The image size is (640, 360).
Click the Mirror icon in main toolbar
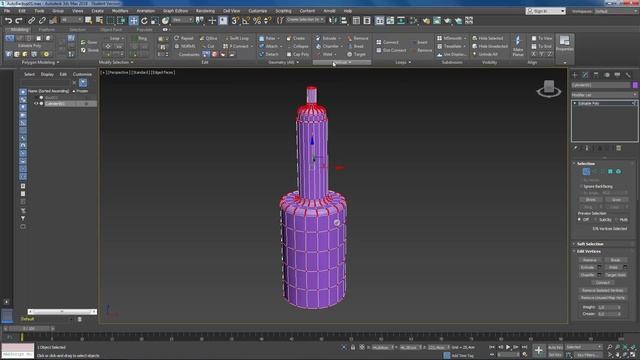333,20
